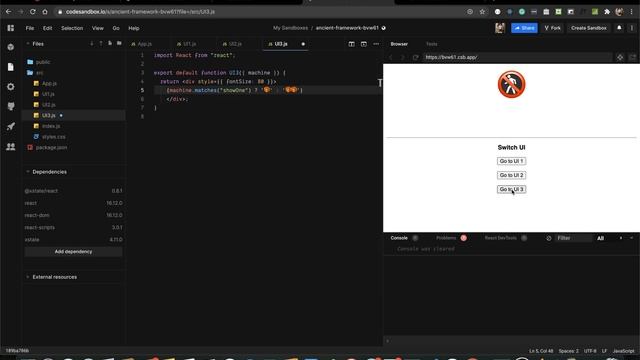Open the View menu
Viewport: 640px width, 360px height.
[x=98, y=28]
